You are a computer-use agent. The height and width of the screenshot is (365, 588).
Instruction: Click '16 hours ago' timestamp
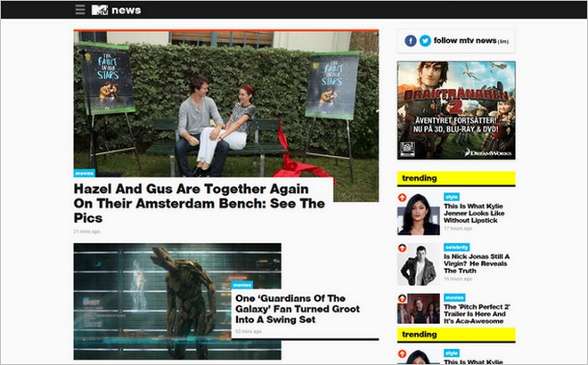click(458, 279)
